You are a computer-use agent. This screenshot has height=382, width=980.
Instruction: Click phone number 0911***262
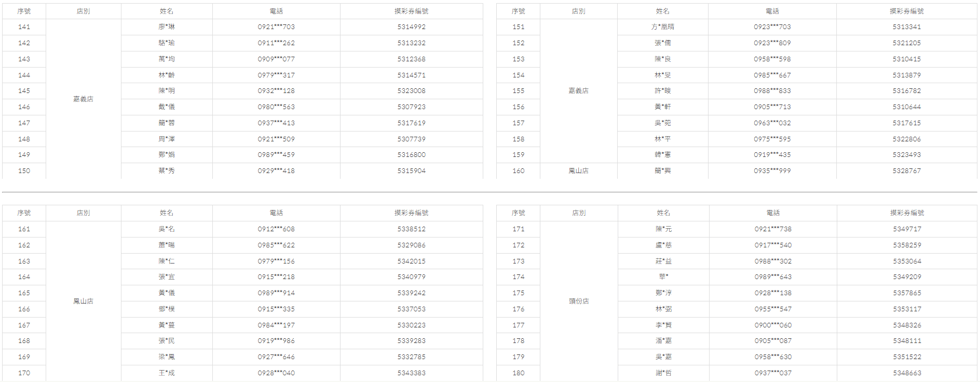click(276, 43)
